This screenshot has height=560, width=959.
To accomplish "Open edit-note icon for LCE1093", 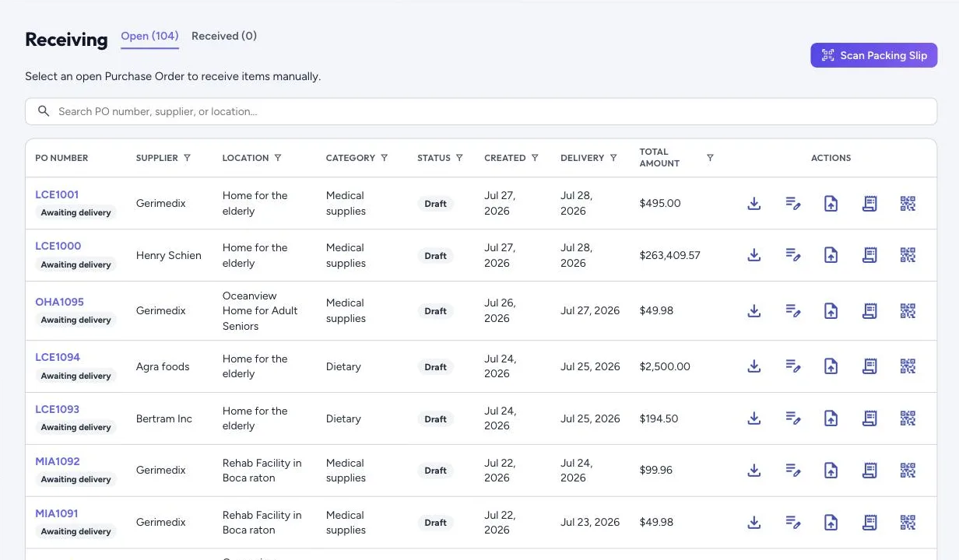I will pos(792,418).
